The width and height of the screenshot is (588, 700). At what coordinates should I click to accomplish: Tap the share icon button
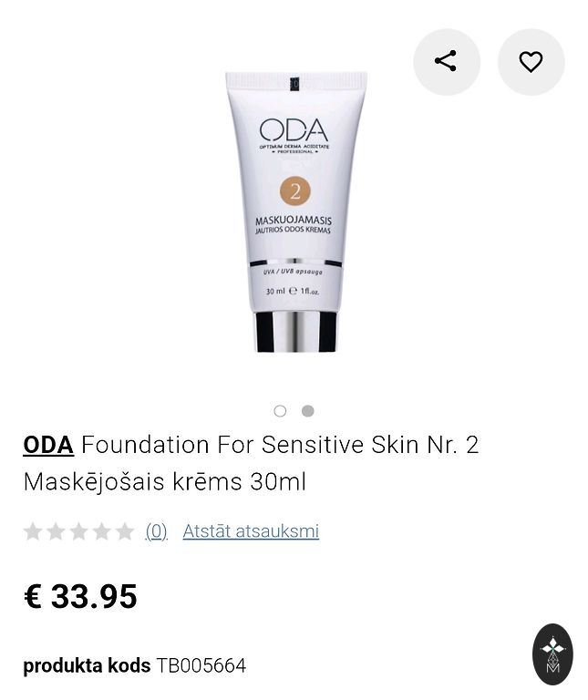(446, 61)
